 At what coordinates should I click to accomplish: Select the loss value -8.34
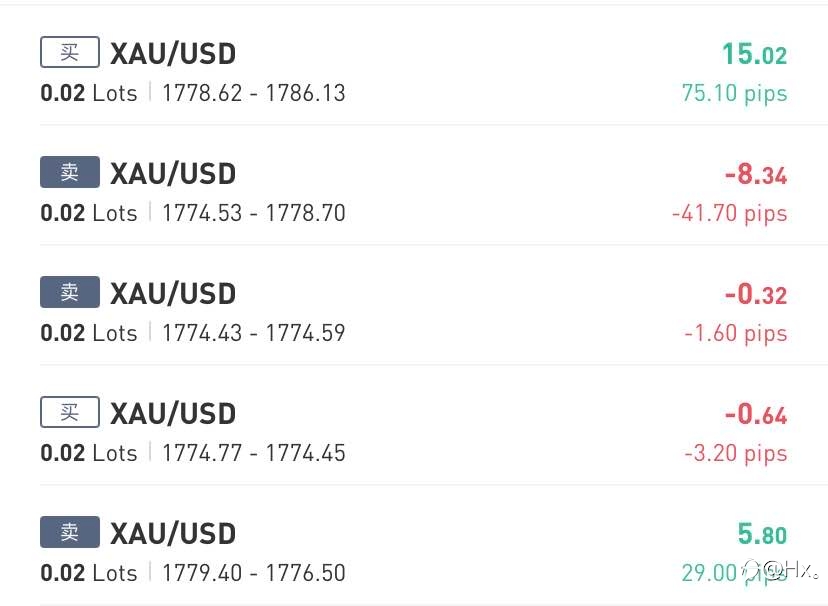pos(756,174)
